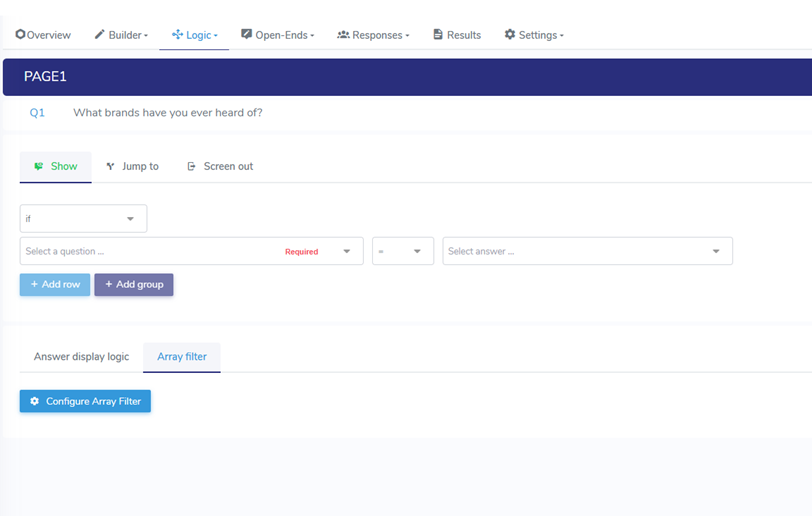This screenshot has height=516, width=812.
Task: Select the Array filter tab
Action: click(x=182, y=357)
